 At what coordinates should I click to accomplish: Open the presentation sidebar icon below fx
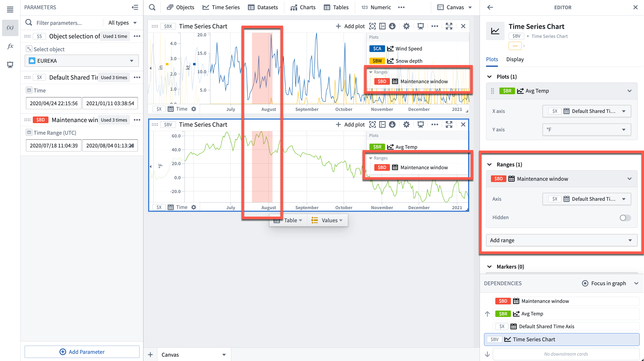[10, 65]
